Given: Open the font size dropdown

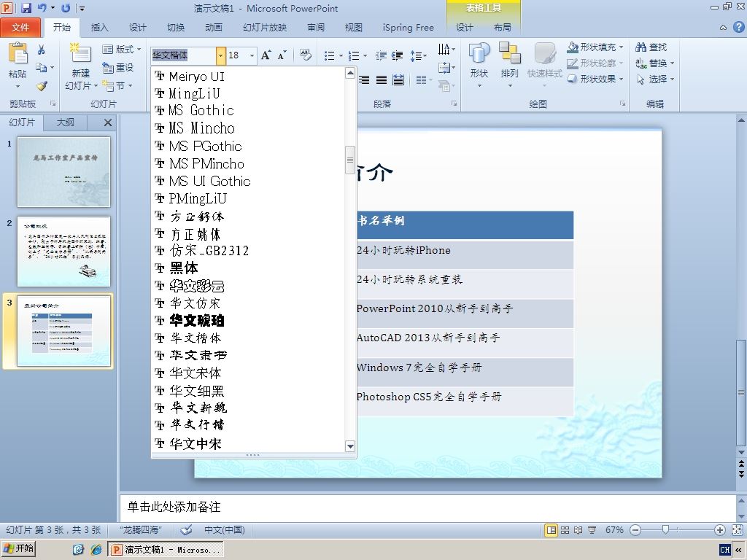Looking at the screenshot, I should click(252, 55).
